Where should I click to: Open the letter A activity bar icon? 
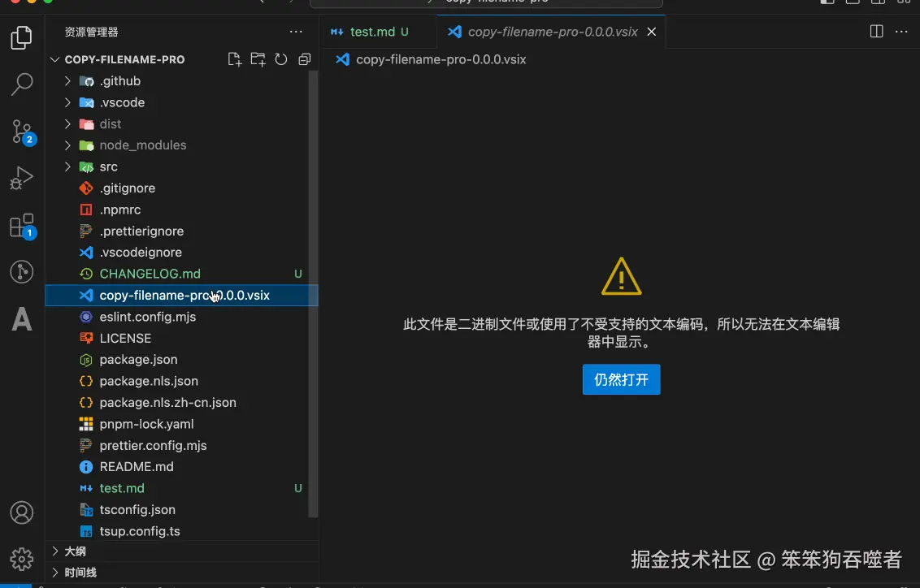tap(22, 319)
